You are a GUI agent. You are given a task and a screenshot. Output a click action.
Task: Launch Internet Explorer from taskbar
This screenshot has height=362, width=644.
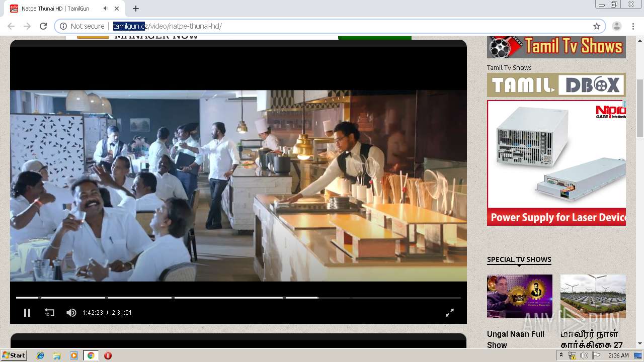click(40, 355)
